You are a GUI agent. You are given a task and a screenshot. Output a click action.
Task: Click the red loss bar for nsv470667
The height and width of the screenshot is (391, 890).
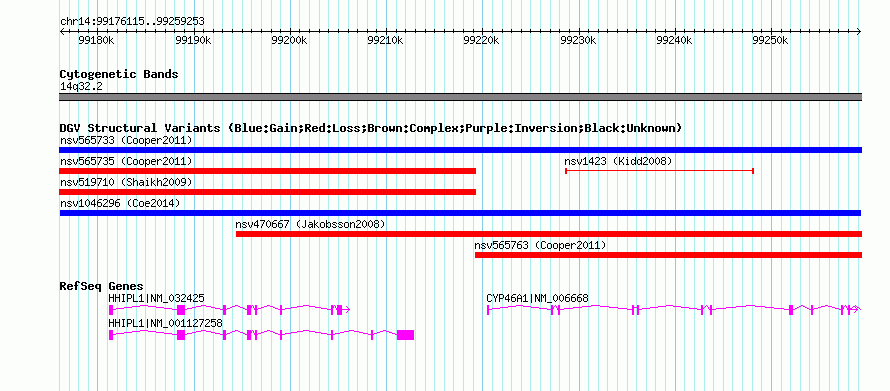pos(549,234)
